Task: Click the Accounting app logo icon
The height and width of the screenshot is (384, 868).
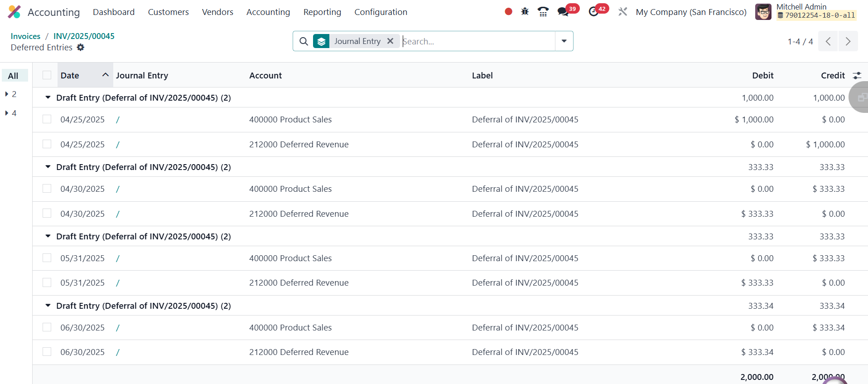Action: coord(14,12)
